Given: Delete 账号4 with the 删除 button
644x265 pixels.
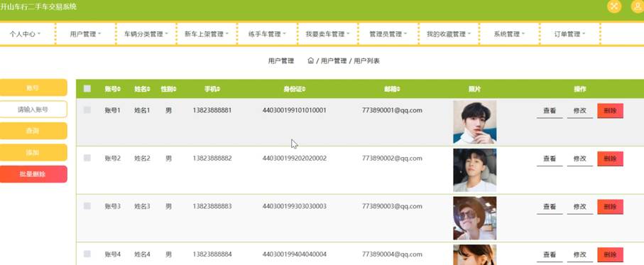Looking at the screenshot, I should (x=611, y=255).
